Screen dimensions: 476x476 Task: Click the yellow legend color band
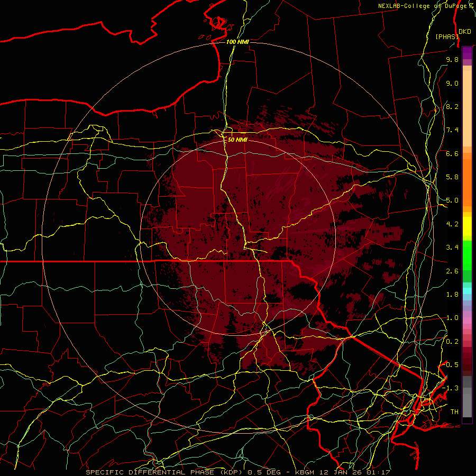[x=467, y=226]
